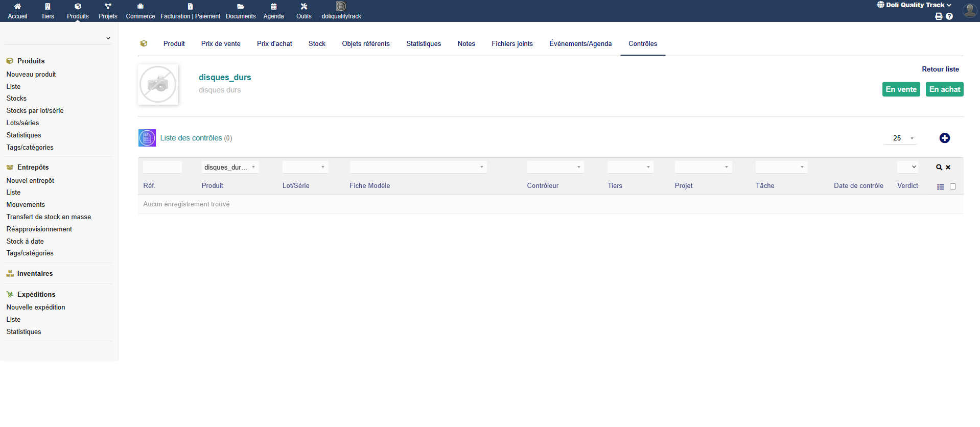This screenshot has width=980, height=427.
Task: Toggle the select-all checkbox in table header
Action: click(x=953, y=186)
